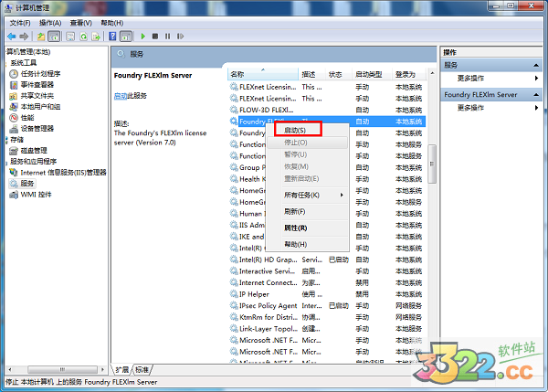Click the icon beside WMI 控件
The width and height of the screenshot is (548, 392).
click(14, 195)
